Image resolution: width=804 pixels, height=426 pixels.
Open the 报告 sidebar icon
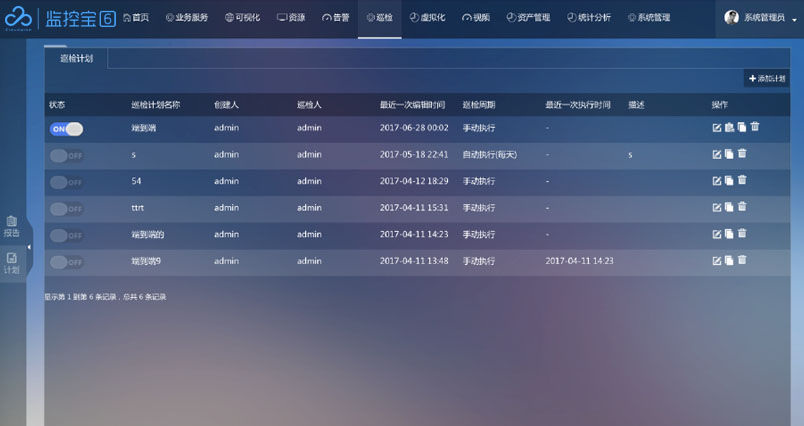pos(12,226)
